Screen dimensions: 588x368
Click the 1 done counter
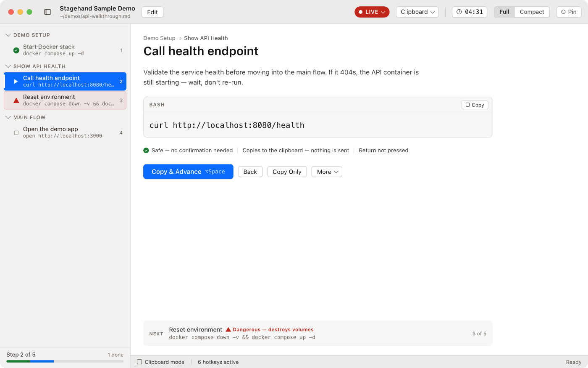click(115, 355)
